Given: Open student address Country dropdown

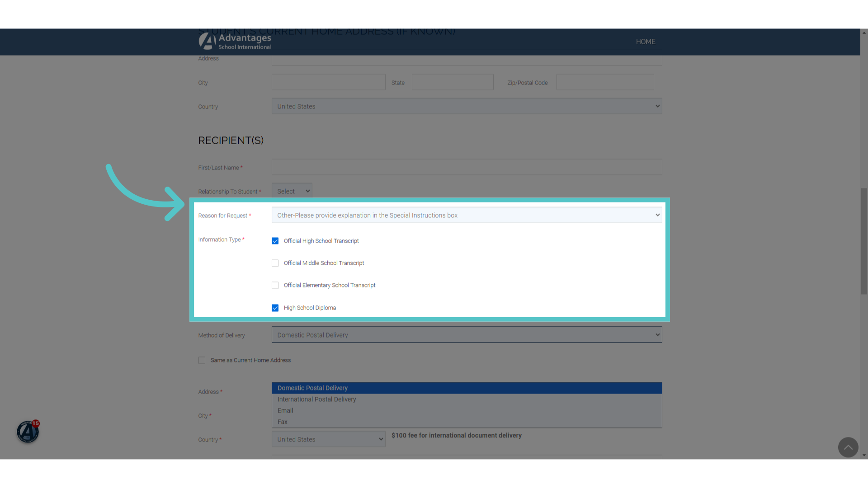Looking at the screenshot, I should (x=467, y=106).
